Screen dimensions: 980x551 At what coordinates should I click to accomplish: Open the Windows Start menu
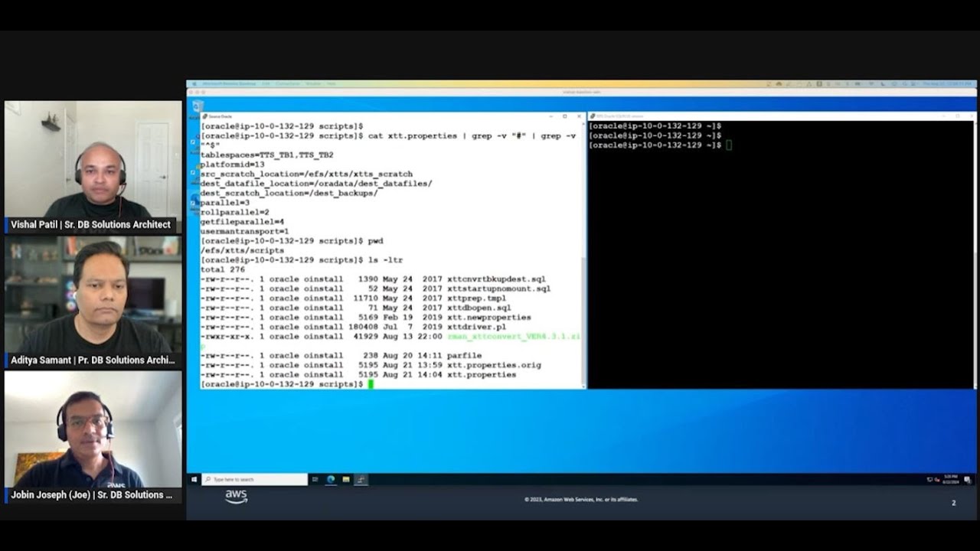click(x=194, y=480)
